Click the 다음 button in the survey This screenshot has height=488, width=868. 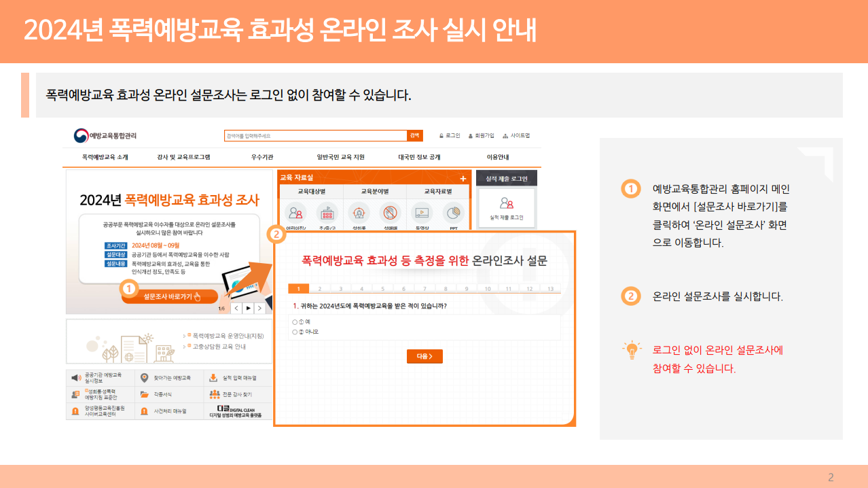pyautogui.click(x=424, y=356)
